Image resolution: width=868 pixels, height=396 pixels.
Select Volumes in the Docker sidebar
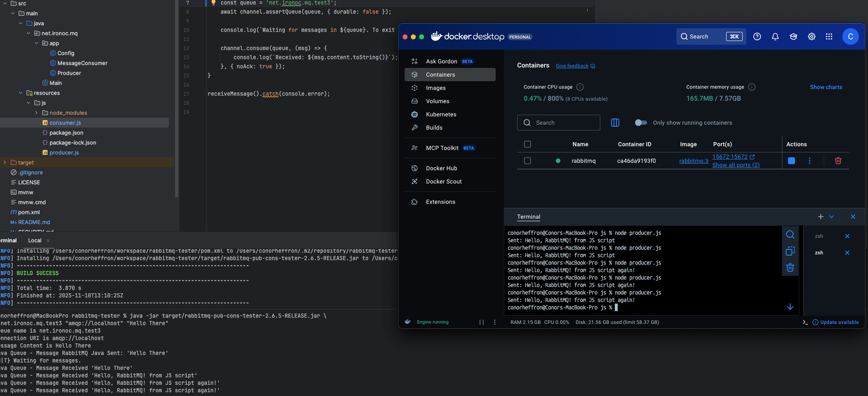pos(438,101)
